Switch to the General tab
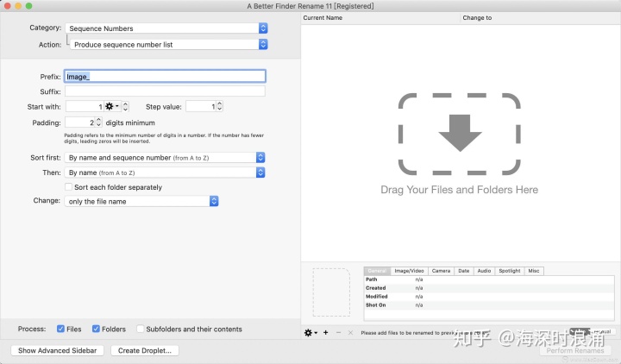The width and height of the screenshot is (621, 364). [377, 271]
